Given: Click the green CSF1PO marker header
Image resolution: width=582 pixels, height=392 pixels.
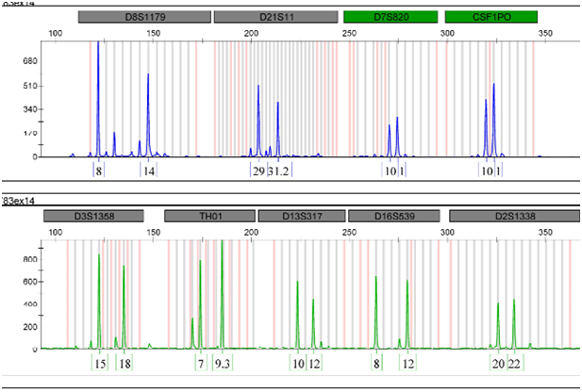Looking at the screenshot, I should [491, 18].
